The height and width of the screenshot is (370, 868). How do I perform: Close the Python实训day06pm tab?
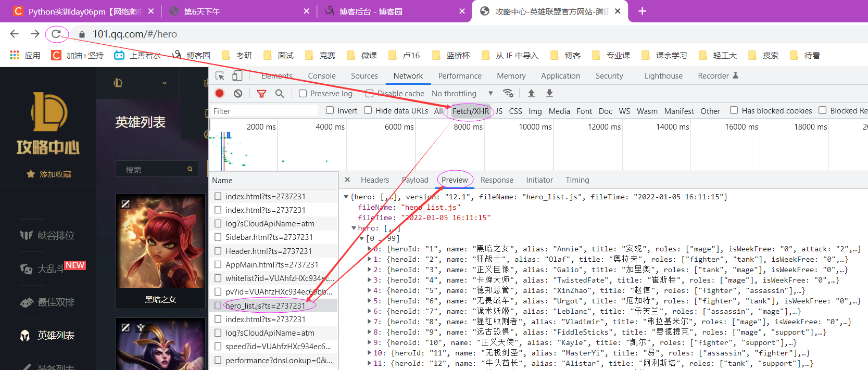tap(151, 11)
